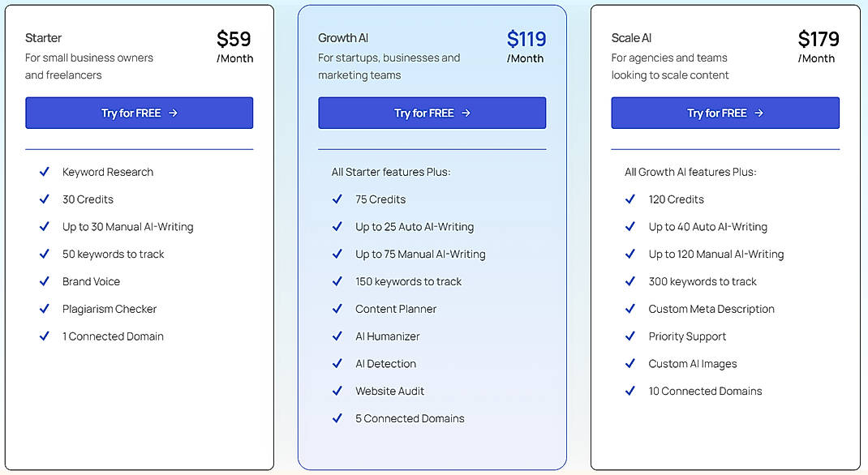Click the arrow inside the Starter plan button

click(174, 113)
